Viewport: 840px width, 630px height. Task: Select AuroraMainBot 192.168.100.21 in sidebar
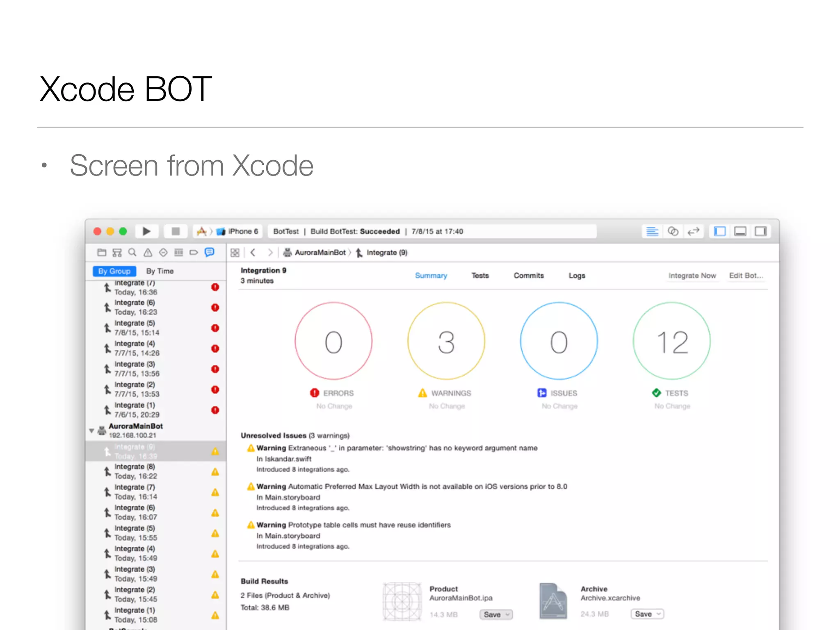(156, 431)
